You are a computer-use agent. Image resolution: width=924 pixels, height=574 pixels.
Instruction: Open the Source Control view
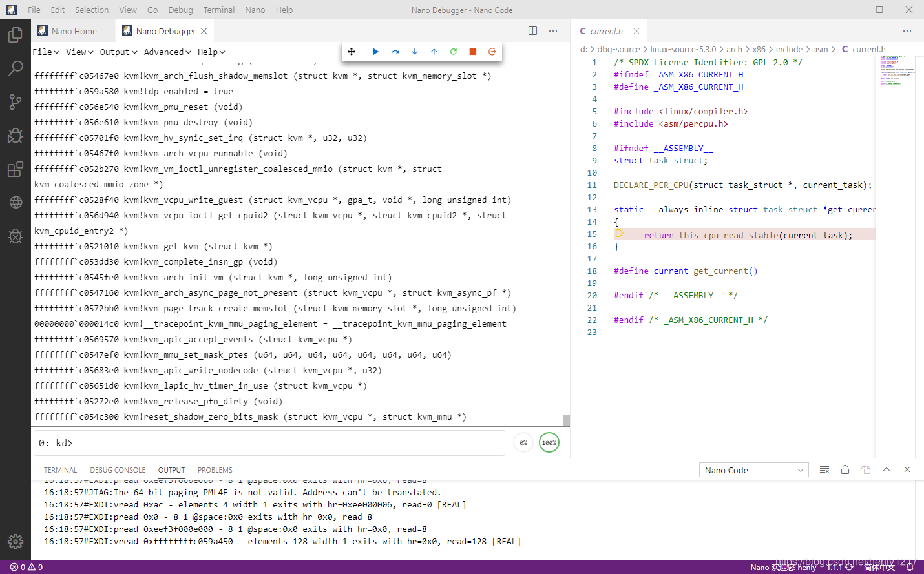(16, 101)
